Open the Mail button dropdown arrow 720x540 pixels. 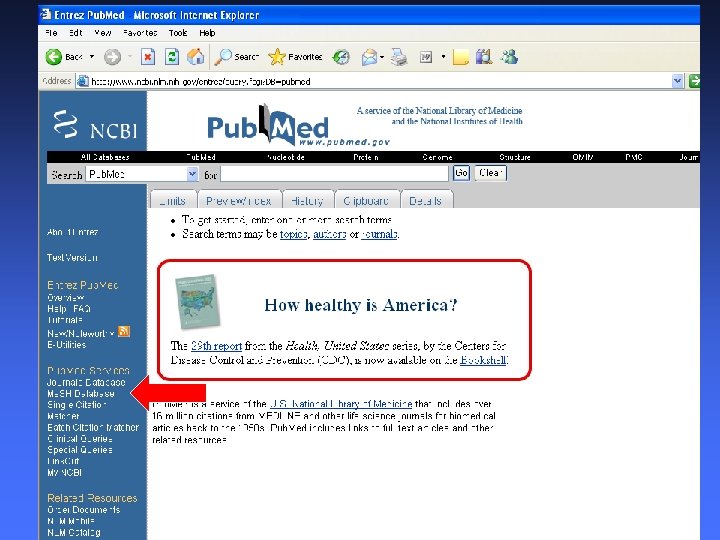point(382,57)
